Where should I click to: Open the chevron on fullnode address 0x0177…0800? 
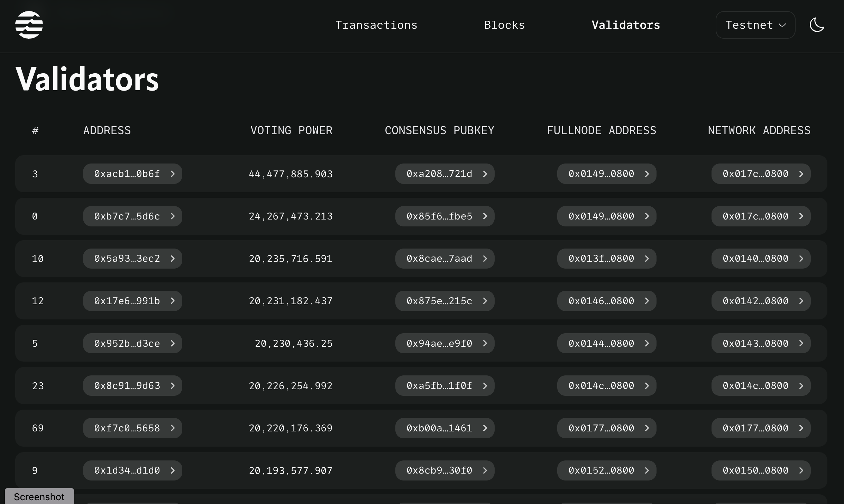point(647,428)
